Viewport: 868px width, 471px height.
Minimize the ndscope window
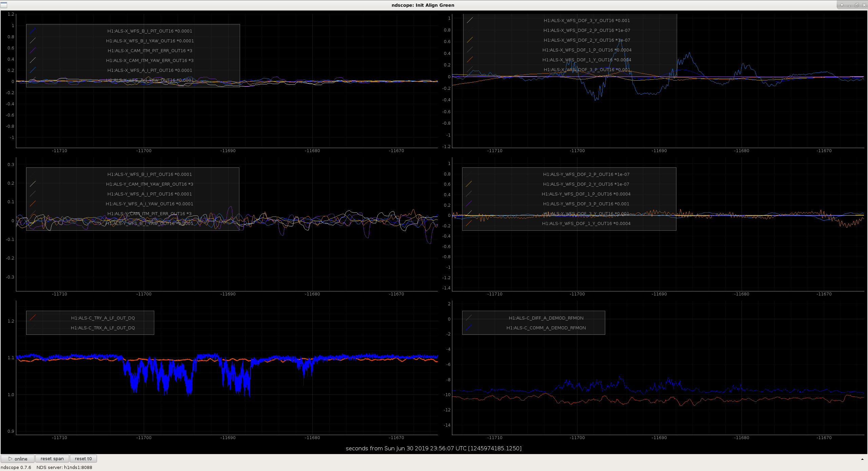pos(849,5)
